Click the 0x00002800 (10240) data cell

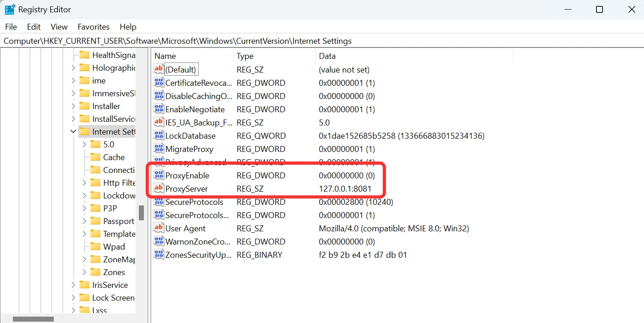(356, 202)
